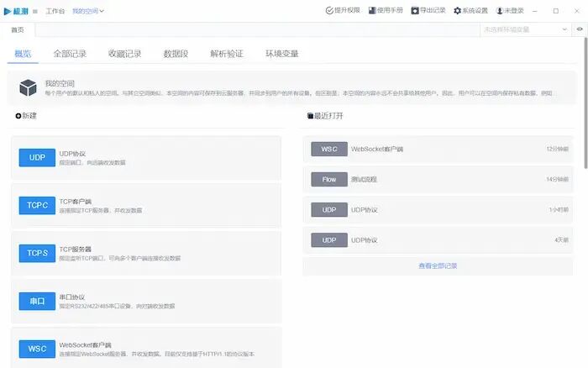Click WebSocket客户端 title in new list
Screen dimensions: 588x368
pyautogui.click(x=85, y=345)
